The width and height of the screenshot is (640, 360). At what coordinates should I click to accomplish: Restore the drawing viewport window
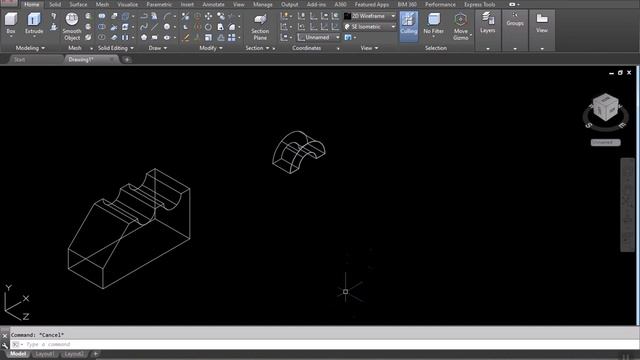(620, 73)
